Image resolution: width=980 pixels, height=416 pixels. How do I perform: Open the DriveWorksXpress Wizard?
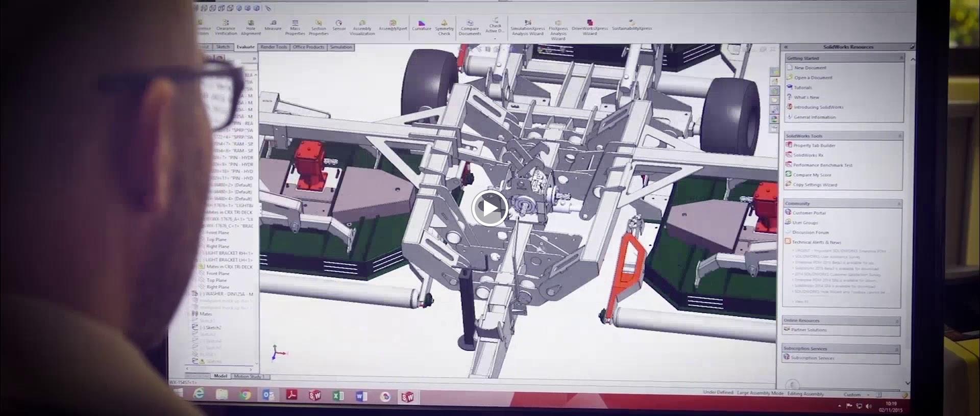590,28
